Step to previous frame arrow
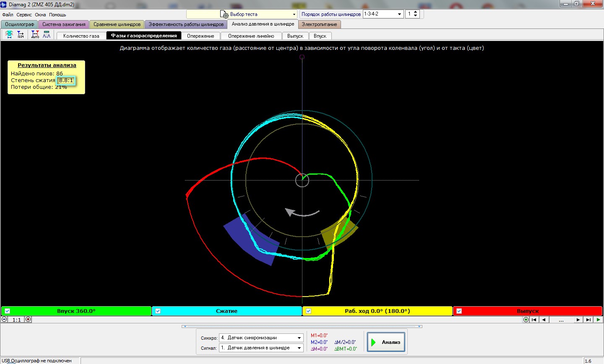The width and height of the screenshot is (604, 364). point(544,320)
